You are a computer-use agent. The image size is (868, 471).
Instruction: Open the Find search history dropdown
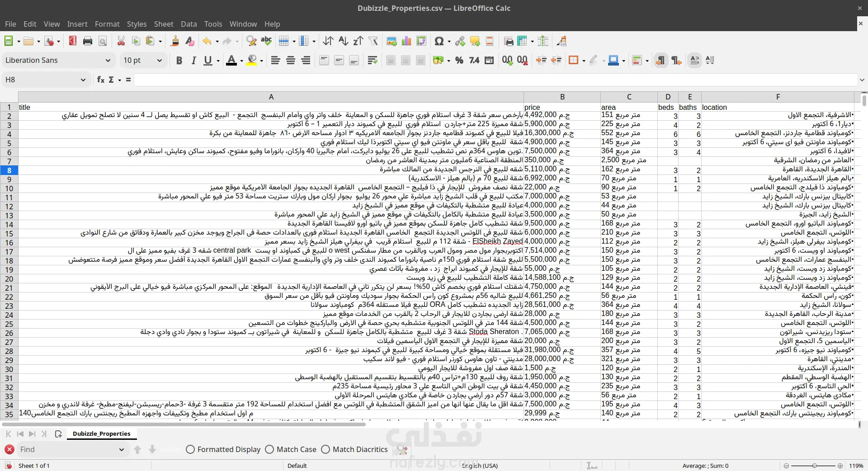click(121, 449)
